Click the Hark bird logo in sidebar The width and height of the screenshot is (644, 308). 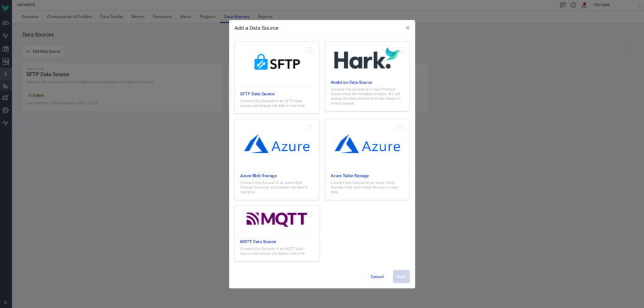coord(5,8)
